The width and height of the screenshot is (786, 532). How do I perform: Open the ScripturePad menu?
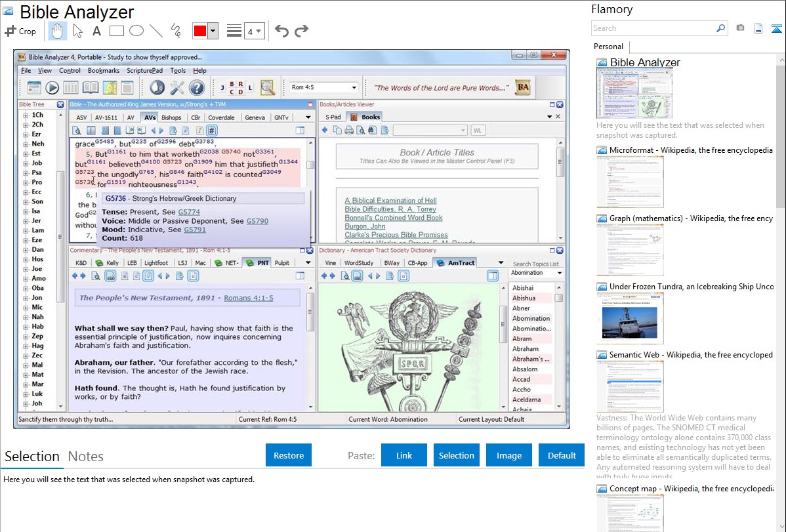coord(144,71)
